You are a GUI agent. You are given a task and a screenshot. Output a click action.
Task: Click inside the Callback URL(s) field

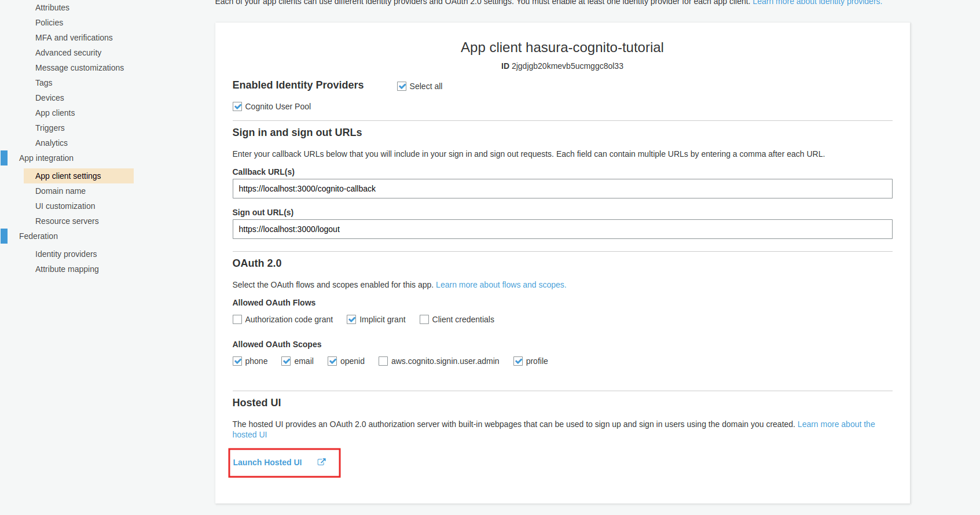click(x=561, y=189)
